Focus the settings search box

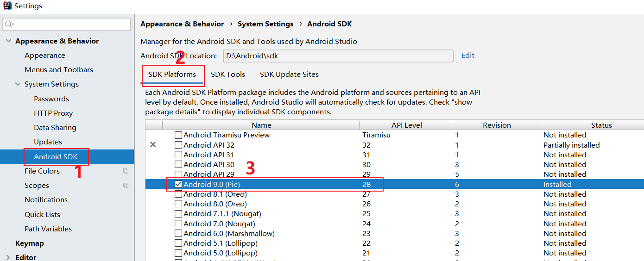click(x=67, y=24)
